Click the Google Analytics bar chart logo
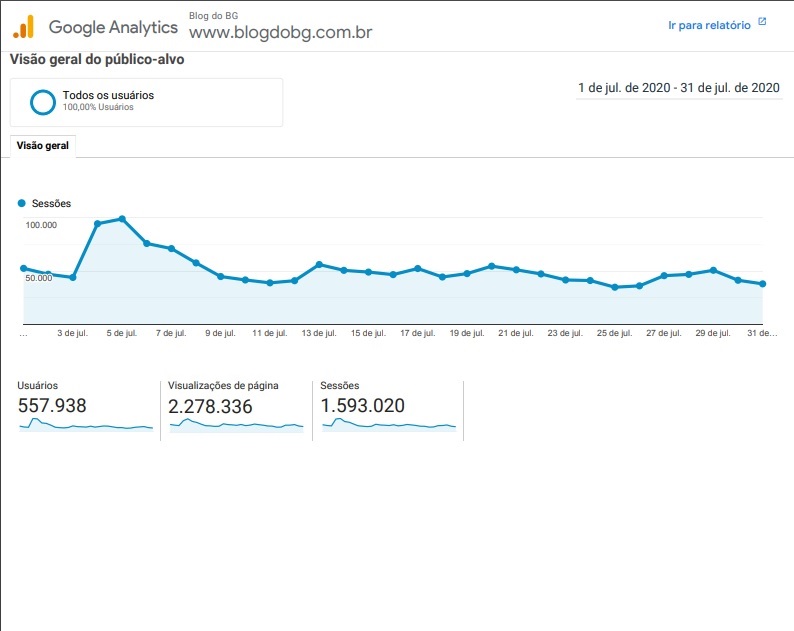794x631 pixels. [24, 27]
